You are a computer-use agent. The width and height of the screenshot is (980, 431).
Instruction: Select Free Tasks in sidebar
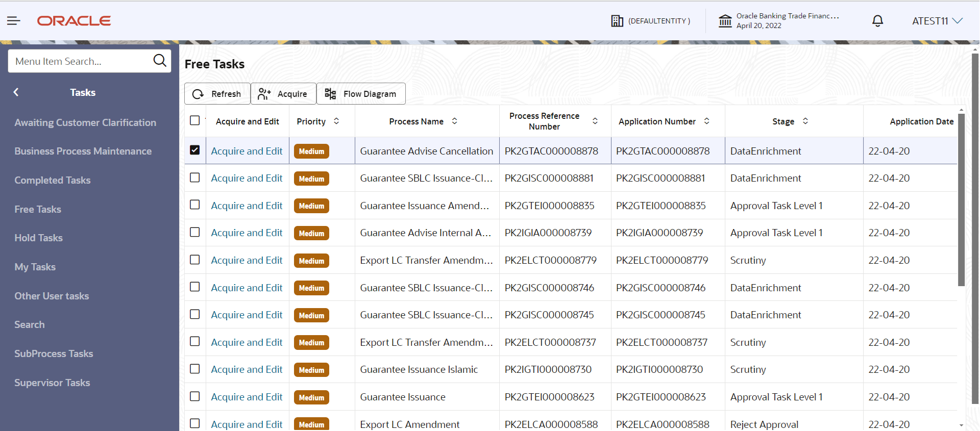38,209
